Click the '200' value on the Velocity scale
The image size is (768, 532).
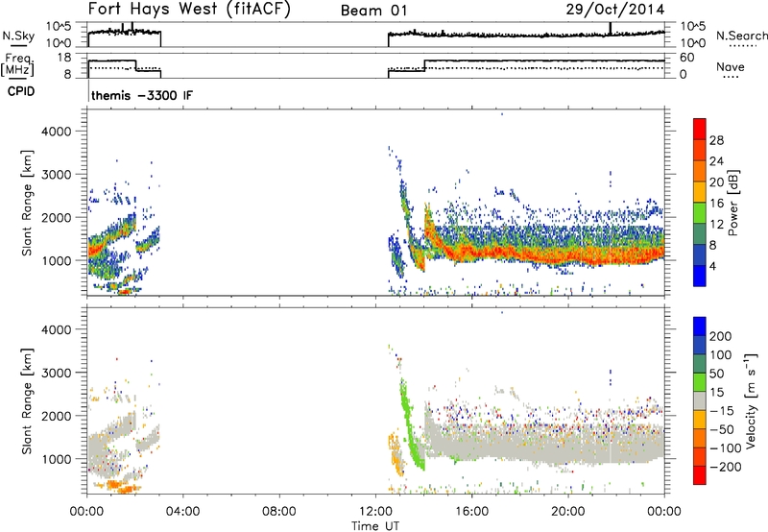point(721,336)
